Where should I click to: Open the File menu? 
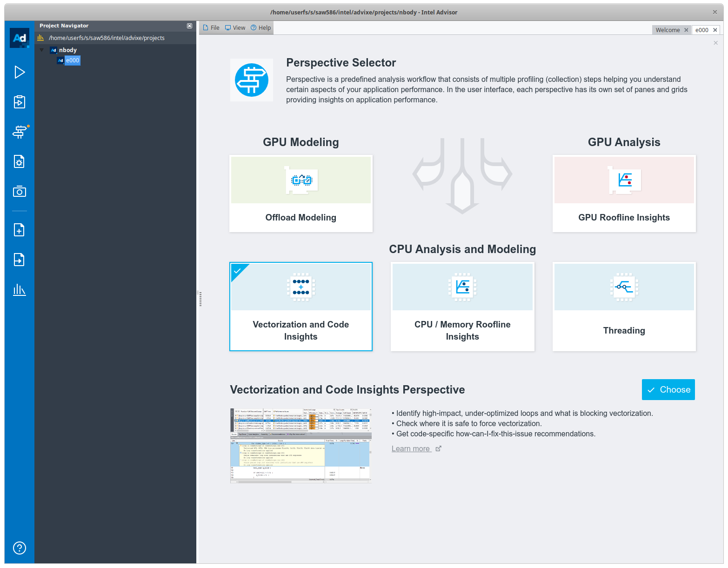pyautogui.click(x=211, y=28)
